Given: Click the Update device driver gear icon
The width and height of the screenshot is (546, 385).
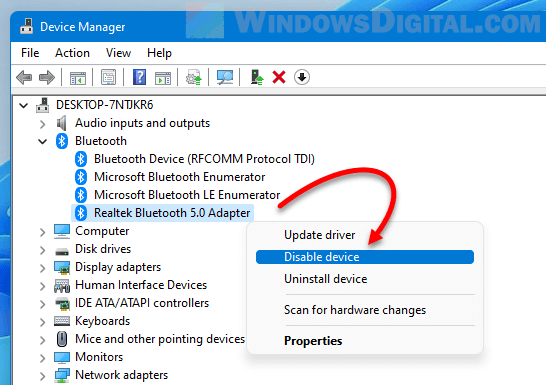Looking at the screenshot, I should (x=194, y=77).
